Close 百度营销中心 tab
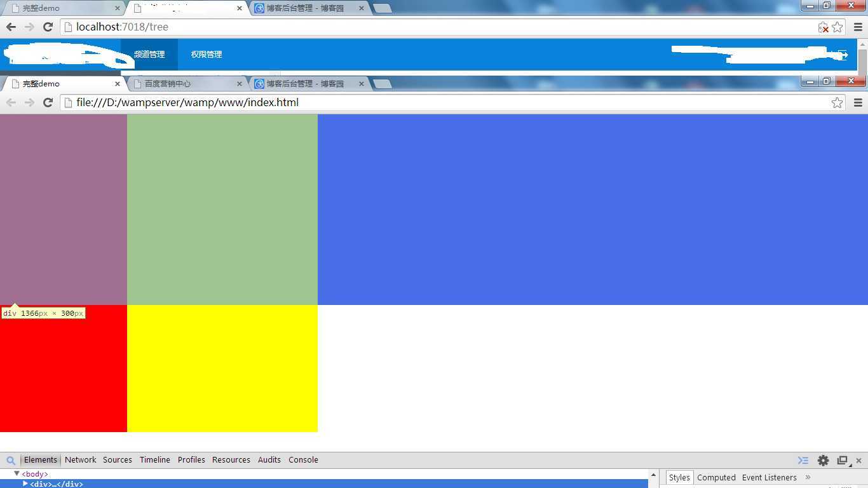Image resolution: width=868 pixels, height=488 pixels. [x=240, y=83]
